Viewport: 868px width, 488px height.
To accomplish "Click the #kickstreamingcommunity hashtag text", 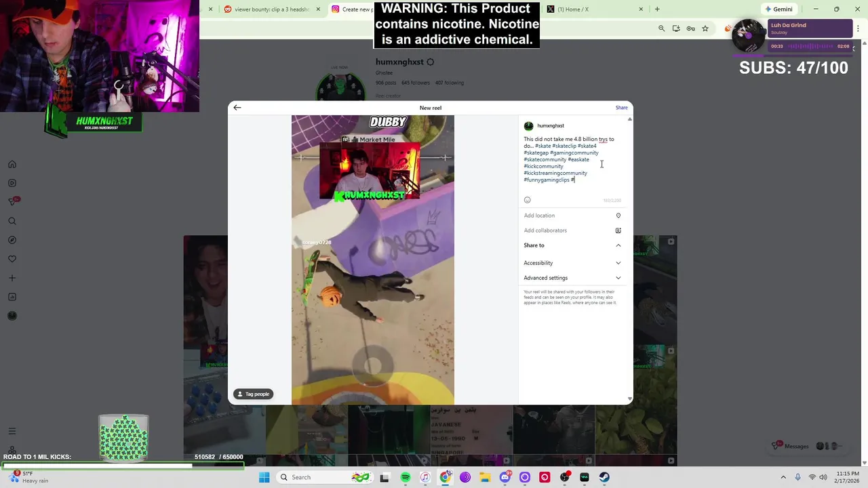I will [555, 173].
